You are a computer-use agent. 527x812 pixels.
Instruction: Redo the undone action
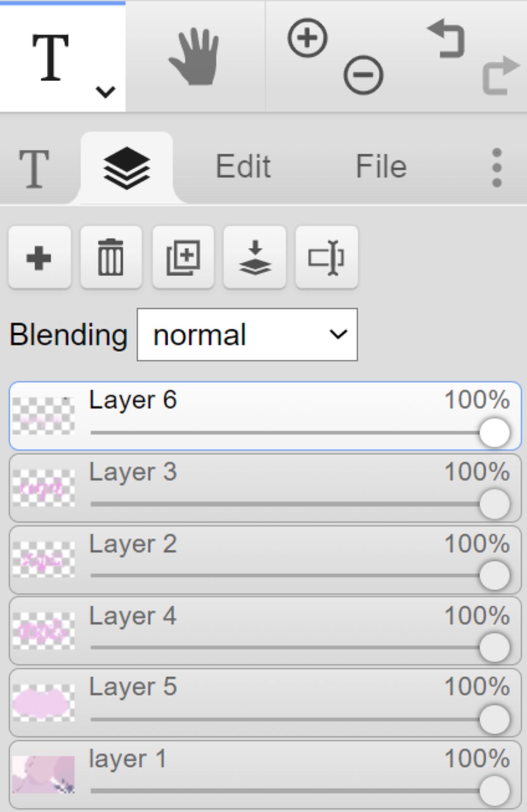click(500, 76)
